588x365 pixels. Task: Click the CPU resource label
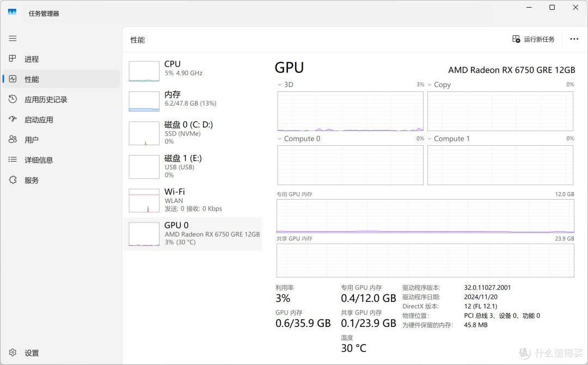[172, 64]
